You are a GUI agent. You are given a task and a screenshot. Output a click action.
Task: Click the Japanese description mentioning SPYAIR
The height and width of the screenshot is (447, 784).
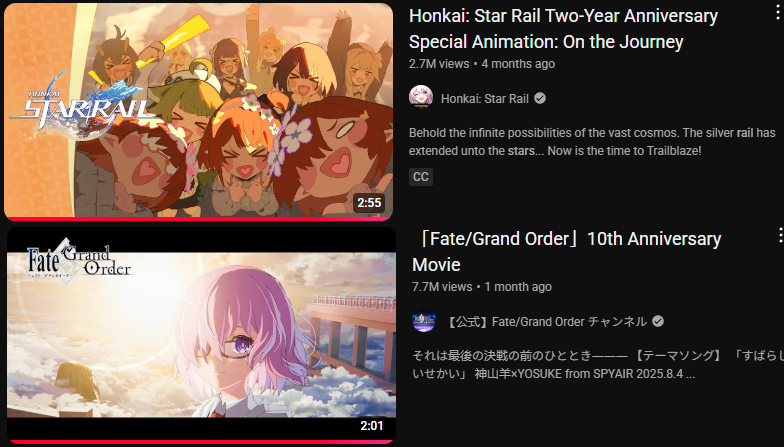point(598,364)
